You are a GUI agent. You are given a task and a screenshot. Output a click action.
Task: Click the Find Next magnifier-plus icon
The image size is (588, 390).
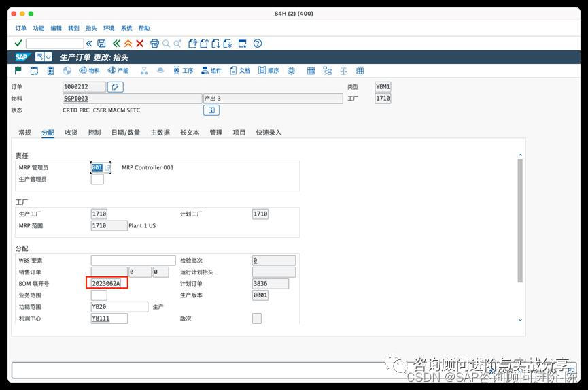[177, 44]
